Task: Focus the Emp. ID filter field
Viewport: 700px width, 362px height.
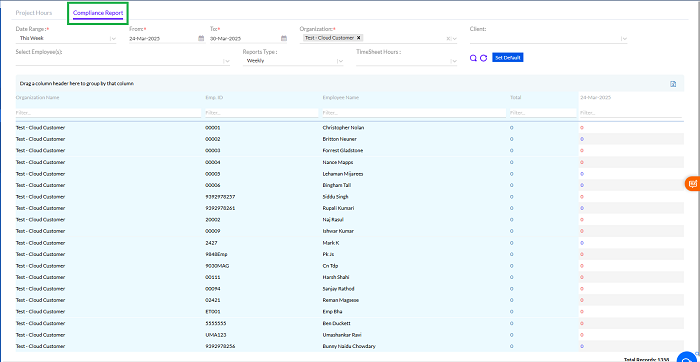Action: (x=262, y=113)
